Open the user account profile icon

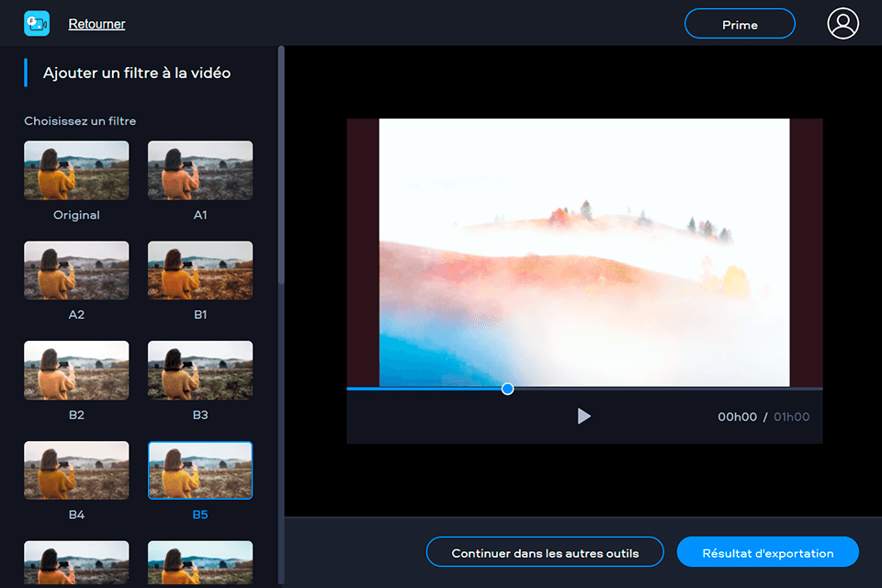click(x=842, y=23)
